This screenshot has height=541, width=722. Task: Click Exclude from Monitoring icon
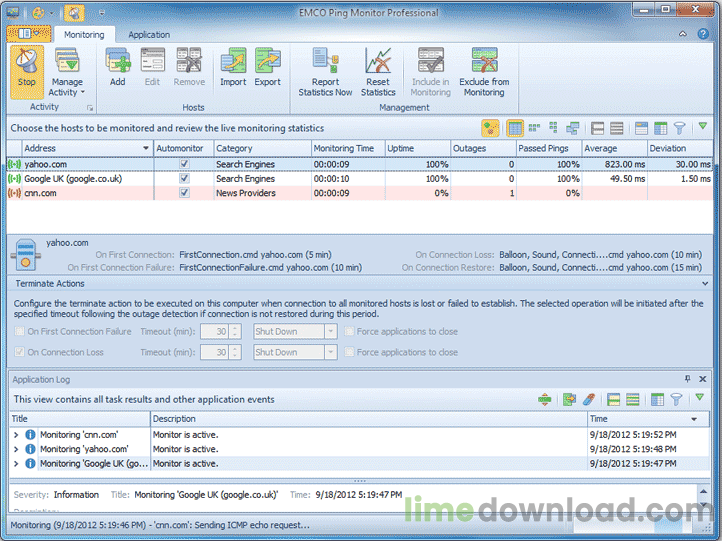point(484,65)
